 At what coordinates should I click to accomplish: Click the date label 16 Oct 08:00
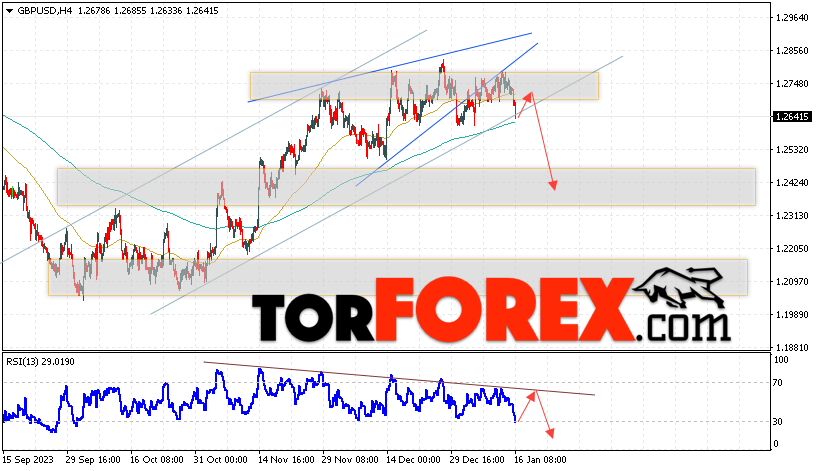157,460
